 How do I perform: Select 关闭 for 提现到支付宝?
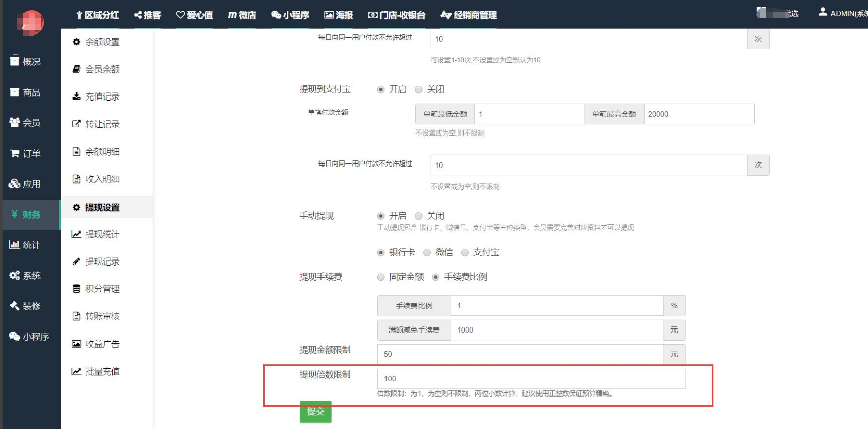419,89
